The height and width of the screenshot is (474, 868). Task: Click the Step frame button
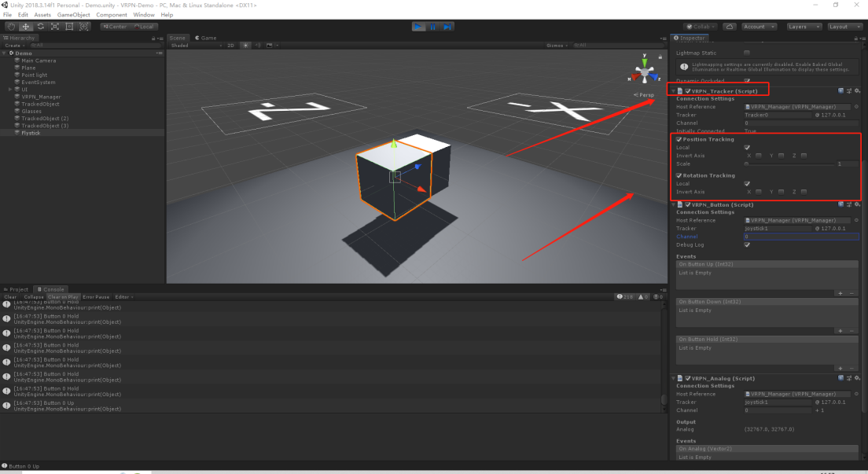tap(447, 27)
